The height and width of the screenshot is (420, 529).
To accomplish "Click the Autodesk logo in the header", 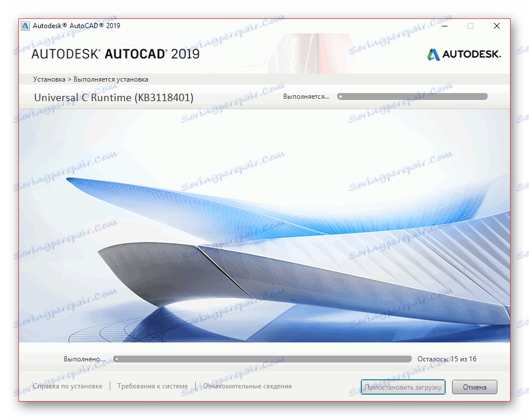I will click(464, 55).
